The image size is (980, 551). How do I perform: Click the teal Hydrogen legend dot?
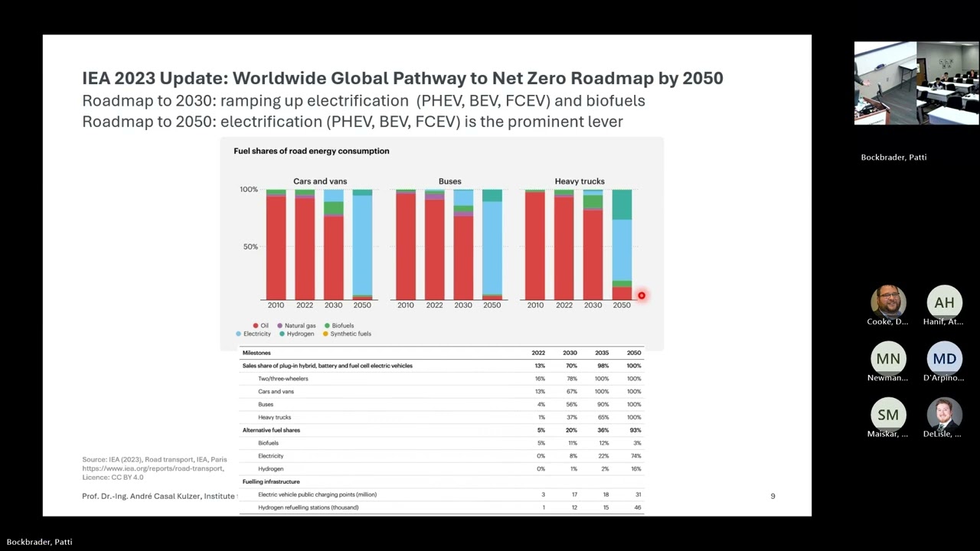[x=281, y=334]
